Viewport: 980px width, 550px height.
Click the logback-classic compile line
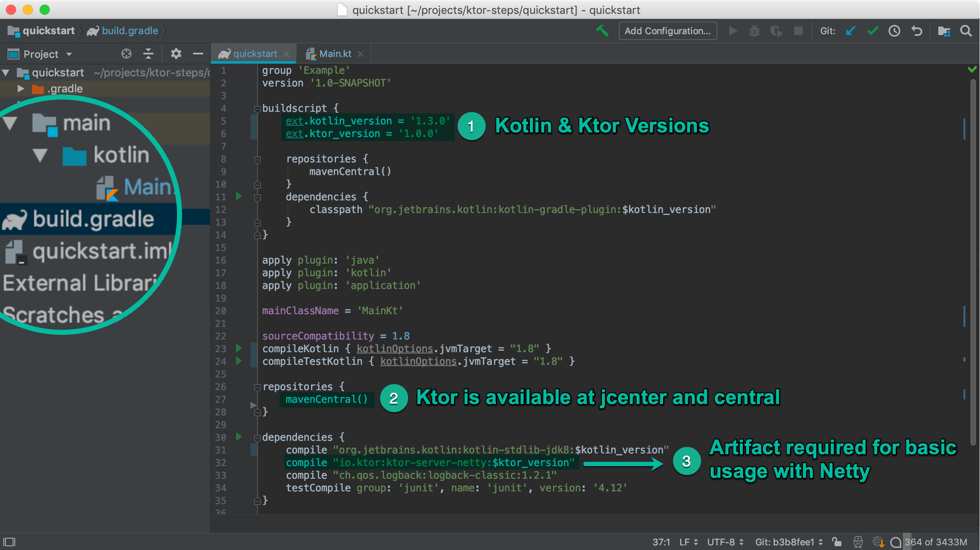(x=422, y=475)
